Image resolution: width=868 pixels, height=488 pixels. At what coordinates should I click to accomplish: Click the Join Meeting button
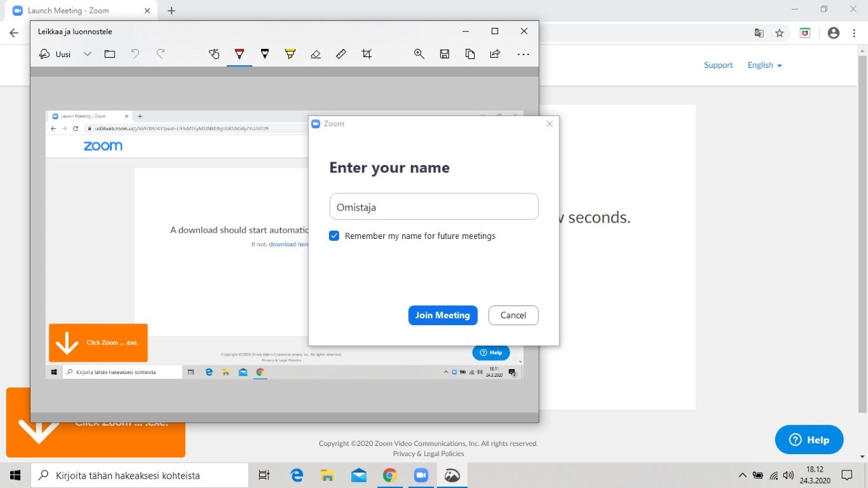point(443,316)
